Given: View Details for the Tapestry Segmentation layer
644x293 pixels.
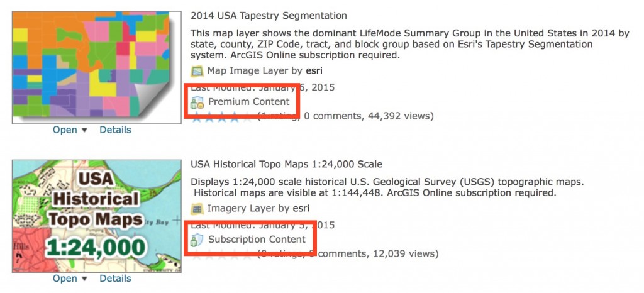Looking at the screenshot, I should click(115, 130).
